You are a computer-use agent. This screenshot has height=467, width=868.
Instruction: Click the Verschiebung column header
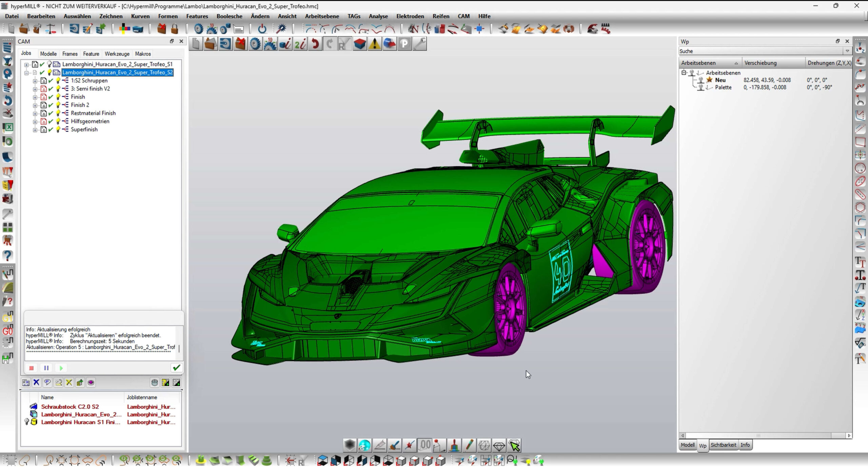pyautogui.click(x=760, y=63)
